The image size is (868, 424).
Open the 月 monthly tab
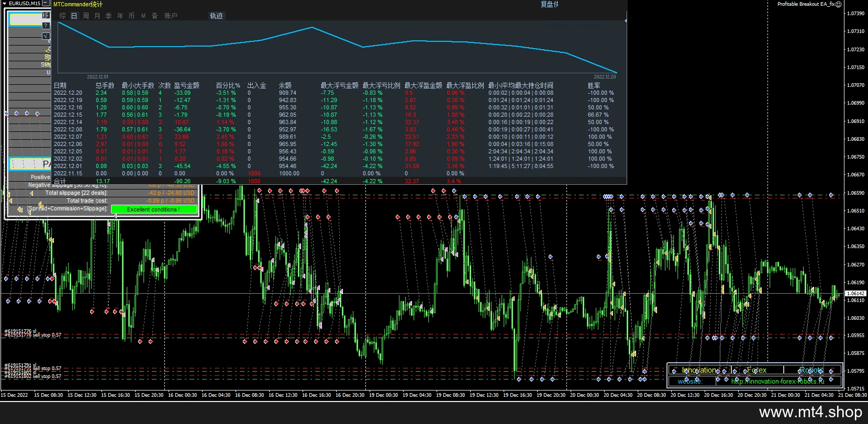(x=97, y=16)
